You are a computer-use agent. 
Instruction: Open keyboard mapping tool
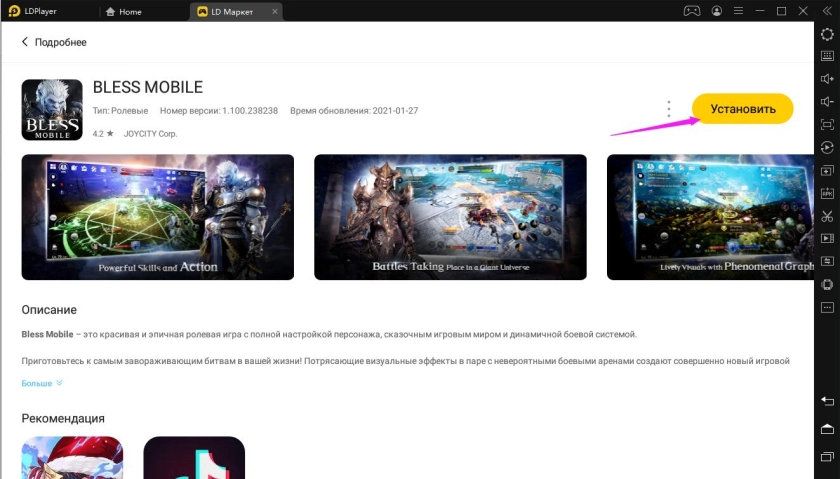click(x=827, y=56)
